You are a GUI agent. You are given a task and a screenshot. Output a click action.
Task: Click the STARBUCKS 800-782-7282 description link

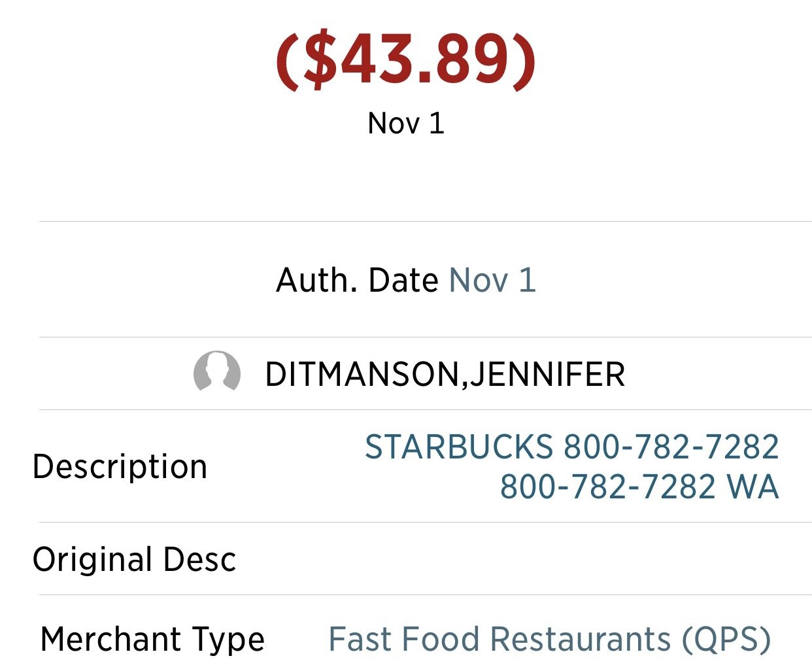[572, 449]
